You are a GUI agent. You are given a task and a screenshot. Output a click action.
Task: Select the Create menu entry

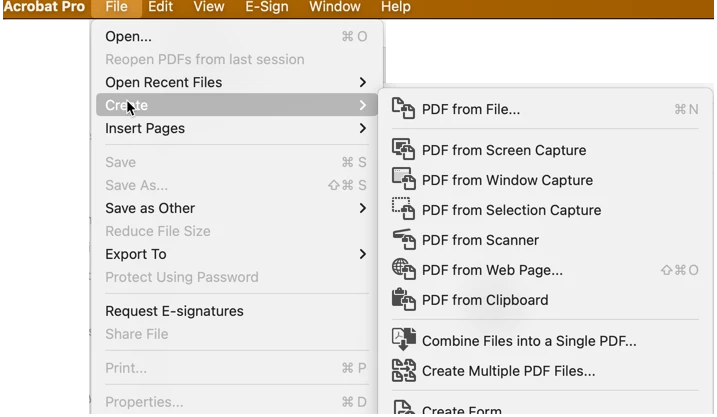(x=236, y=105)
